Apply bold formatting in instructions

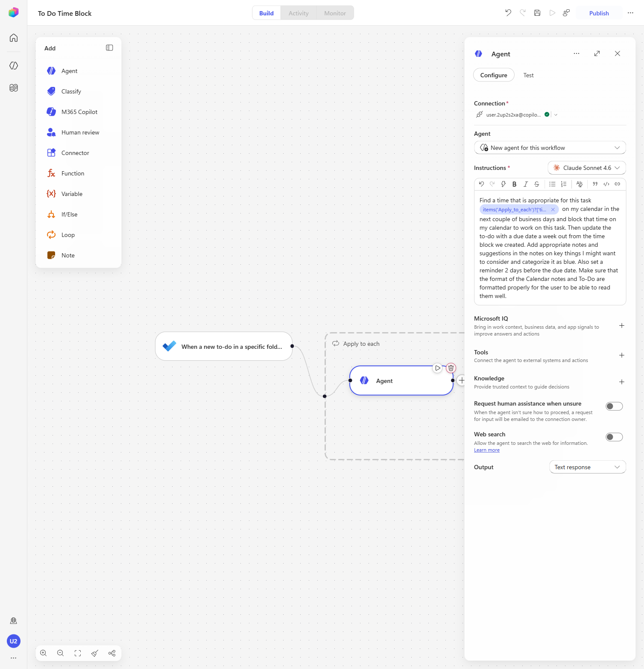coord(514,184)
